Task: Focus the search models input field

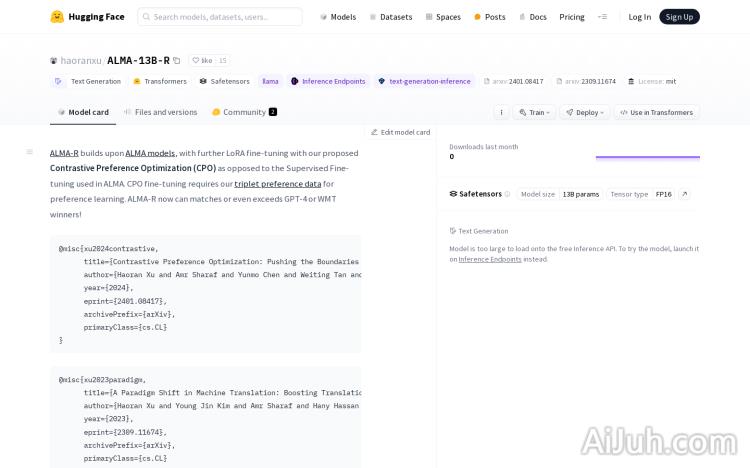Action: coord(220,17)
